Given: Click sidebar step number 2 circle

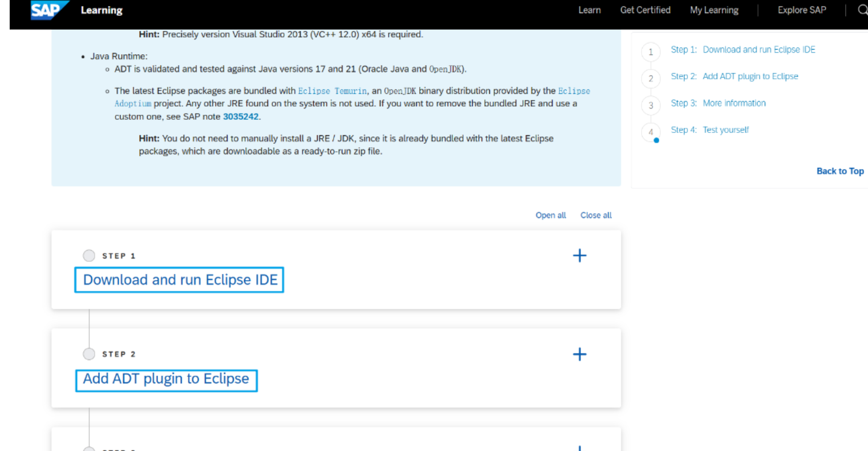Looking at the screenshot, I should [651, 79].
